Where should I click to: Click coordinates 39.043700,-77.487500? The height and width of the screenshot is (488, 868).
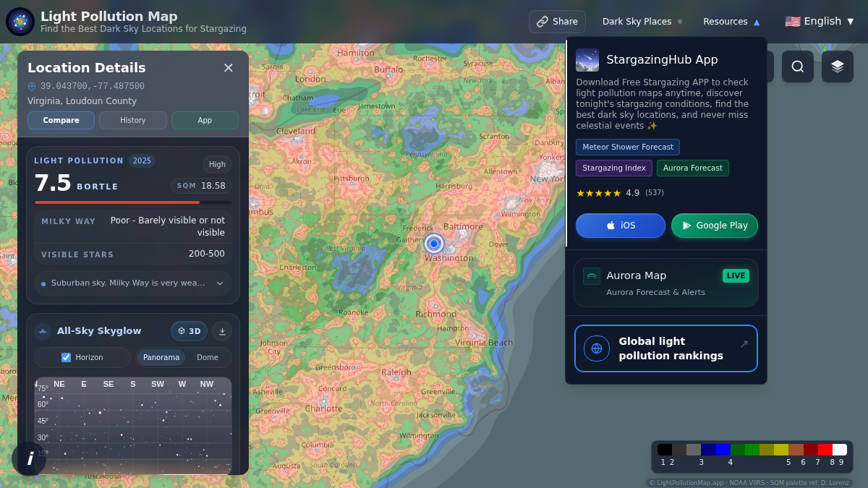click(93, 86)
